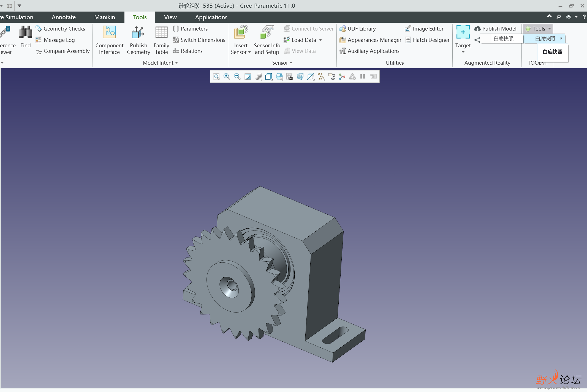This screenshot has width=587, height=392.
Task: Click Refit view icon in graphics toolbar
Action: pyautogui.click(x=216, y=76)
